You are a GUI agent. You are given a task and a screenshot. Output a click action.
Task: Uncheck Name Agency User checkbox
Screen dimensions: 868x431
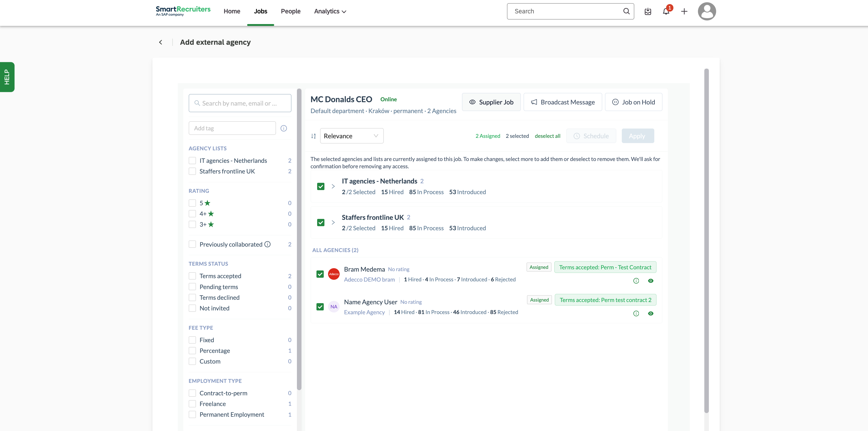[x=320, y=307]
